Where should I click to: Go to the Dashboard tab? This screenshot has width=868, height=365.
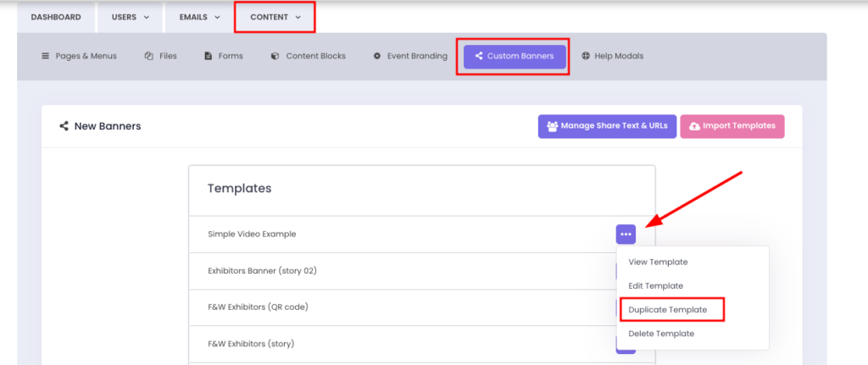[x=56, y=17]
